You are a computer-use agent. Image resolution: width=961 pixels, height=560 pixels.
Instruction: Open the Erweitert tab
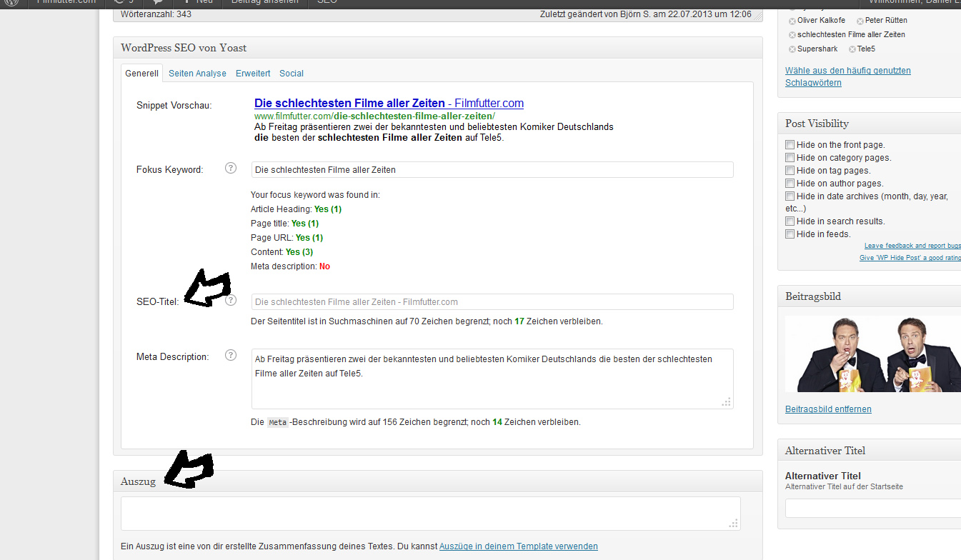click(253, 74)
